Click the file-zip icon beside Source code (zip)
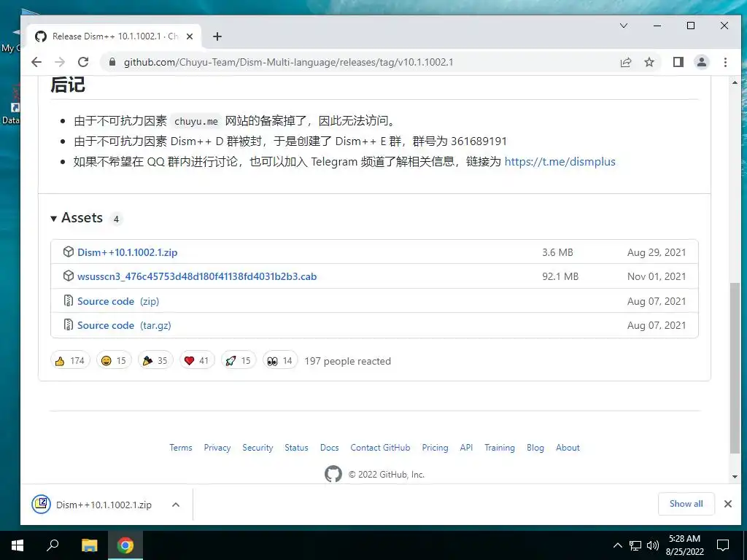 (68, 300)
